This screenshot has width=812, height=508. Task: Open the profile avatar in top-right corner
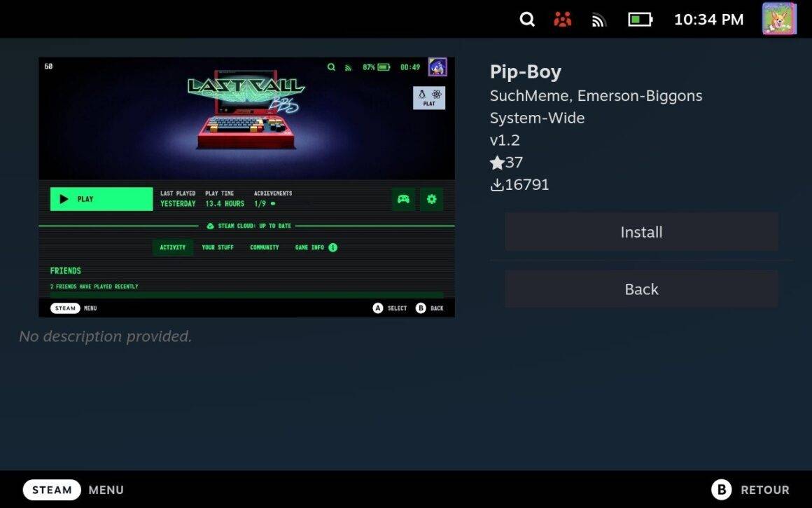coord(779,19)
